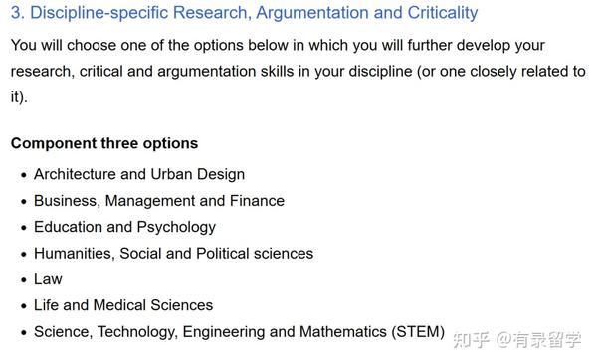Image resolution: width=597 pixels, height=364 pixels.
Task: Click the paragraph line starting "You will choose"
Action: [x=278, y=46]
